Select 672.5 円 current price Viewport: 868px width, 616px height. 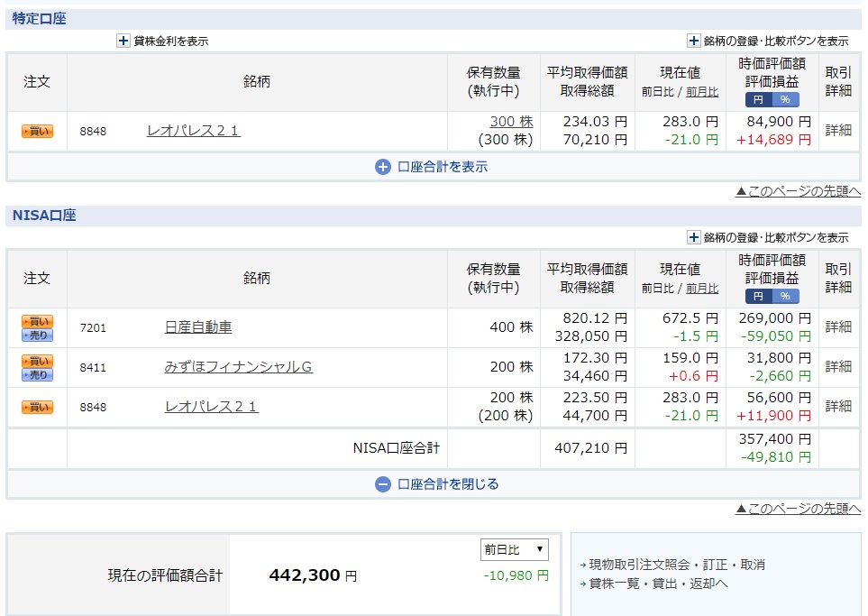[690, 318]
